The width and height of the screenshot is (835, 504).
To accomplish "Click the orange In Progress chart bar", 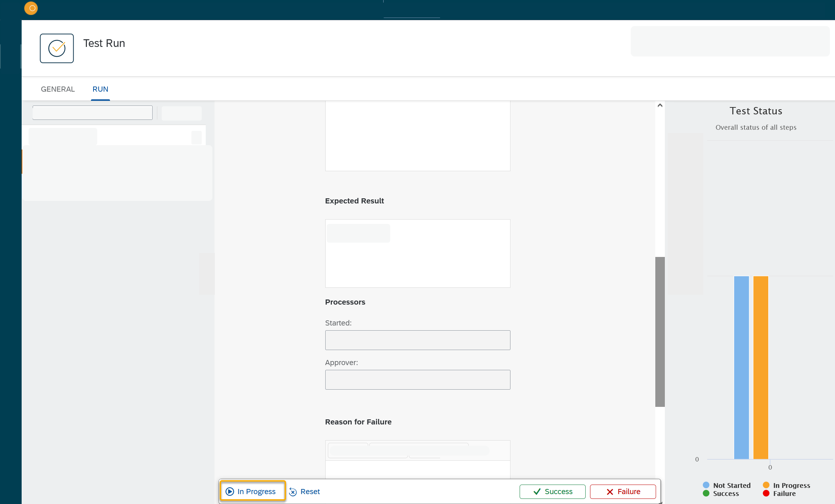I will tap(761, 367).
